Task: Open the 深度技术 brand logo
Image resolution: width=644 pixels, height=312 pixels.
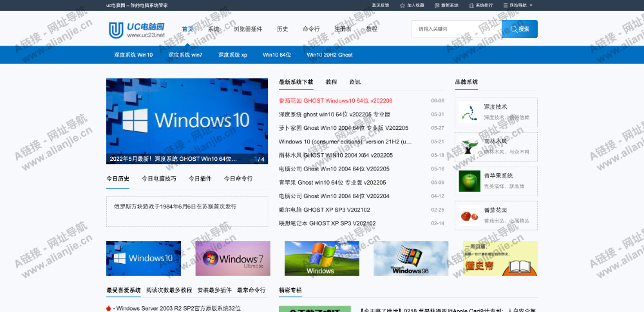Action: (x=470, y=112)
